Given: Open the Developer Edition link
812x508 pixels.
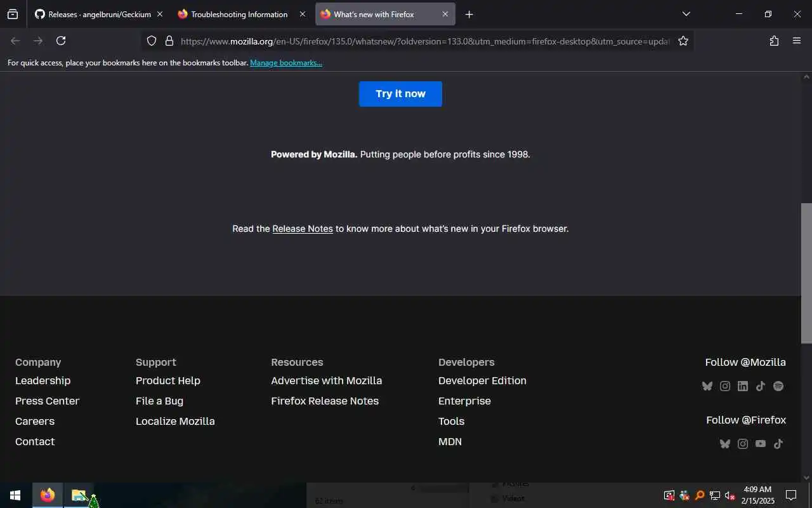Looking at the screenshot, I should tap(482, 380).
